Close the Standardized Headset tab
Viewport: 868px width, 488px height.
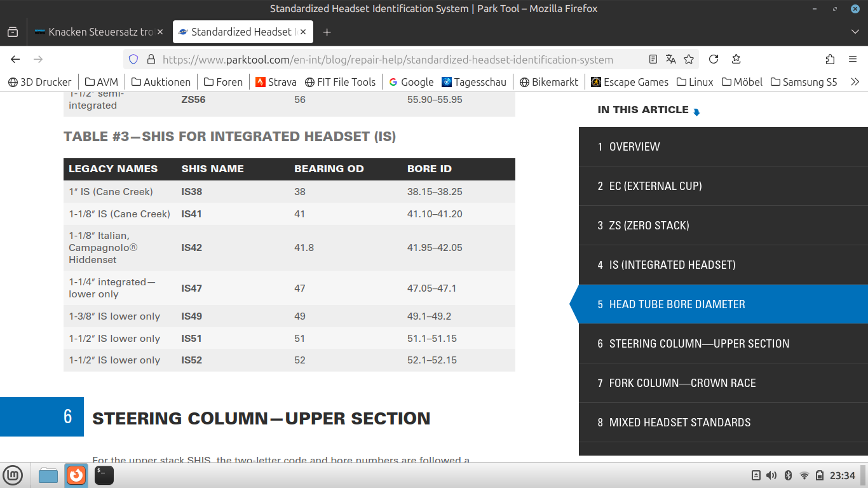(303, 32)
